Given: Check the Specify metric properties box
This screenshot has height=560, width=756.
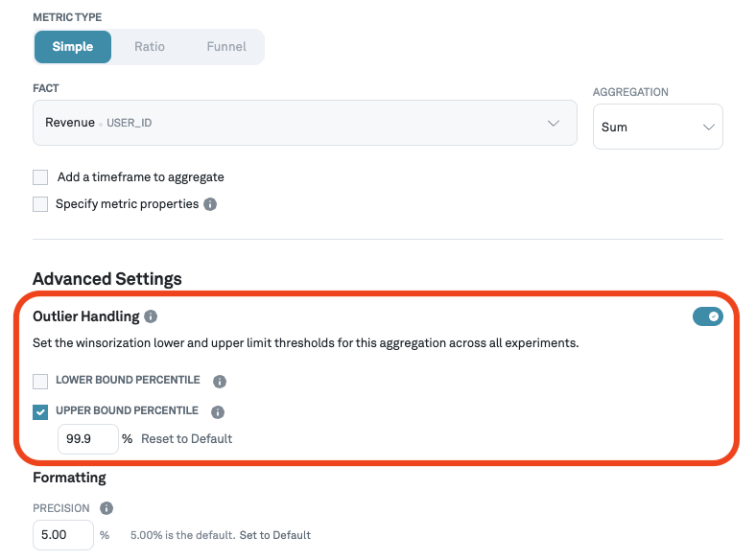Looking at the screenshot, I should pos(40,204).
